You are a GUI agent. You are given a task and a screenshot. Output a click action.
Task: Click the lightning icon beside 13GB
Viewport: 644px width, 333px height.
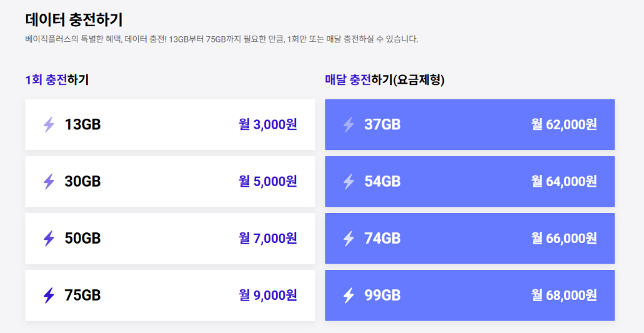coord(49,124)
